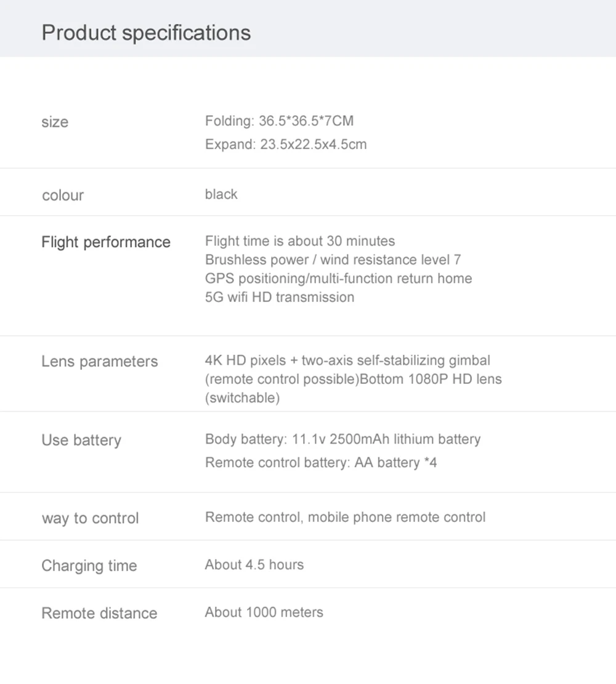Click the flight time 30 minutes line
Viewport: 616px width, 684px height.
point(299,241)
